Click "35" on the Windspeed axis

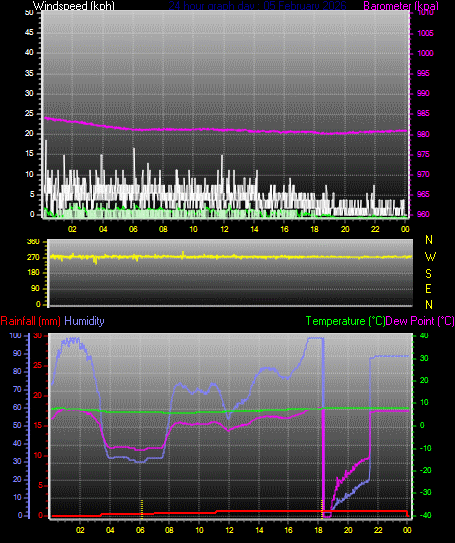pyautogui.click(x=29, y=73)
